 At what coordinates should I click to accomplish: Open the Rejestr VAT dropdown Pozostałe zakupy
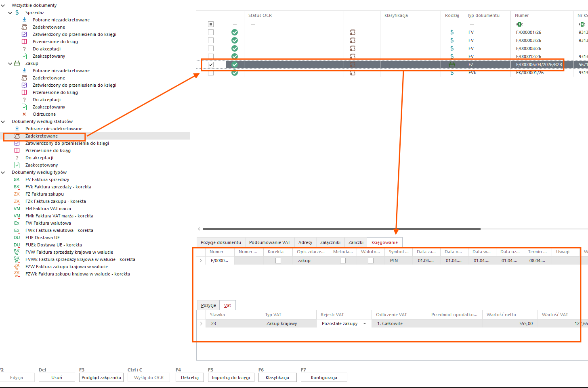coord(365,323)
